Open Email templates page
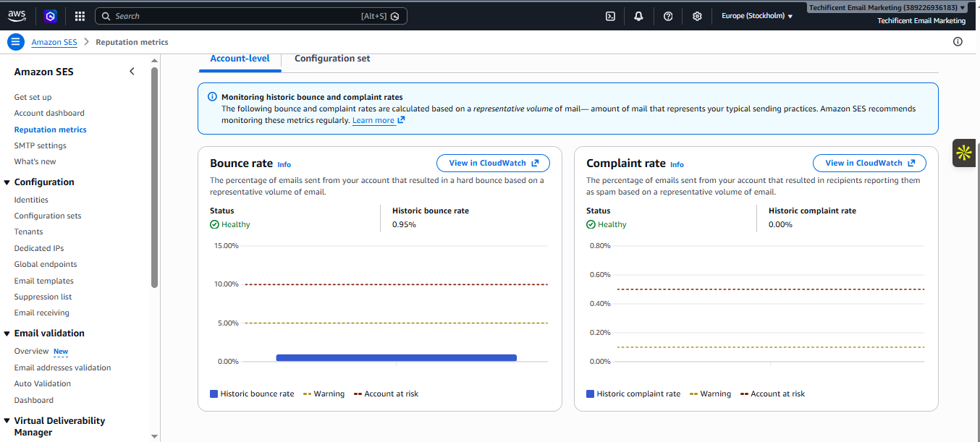The width and height of the screenshot is (980, 442). [43, 281]
